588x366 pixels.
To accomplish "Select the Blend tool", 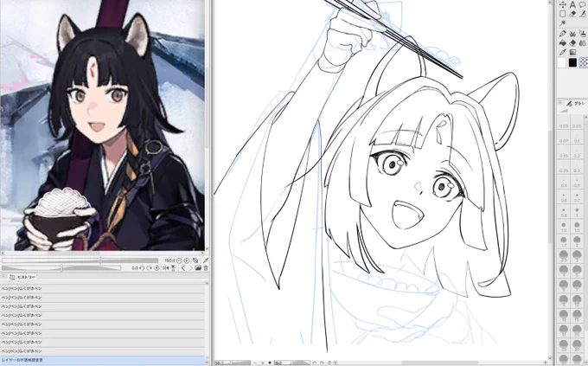I will click(583, 43).
